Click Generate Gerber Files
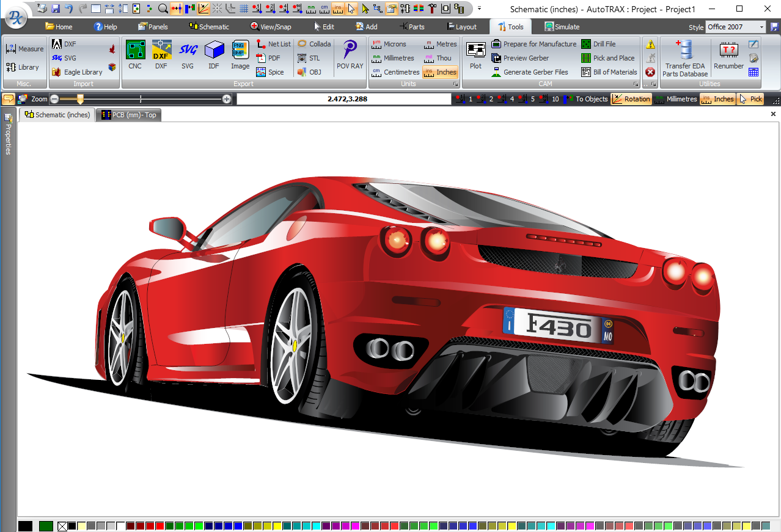Image resolution: width=781 pixels, height=532 pixels. 530,72
